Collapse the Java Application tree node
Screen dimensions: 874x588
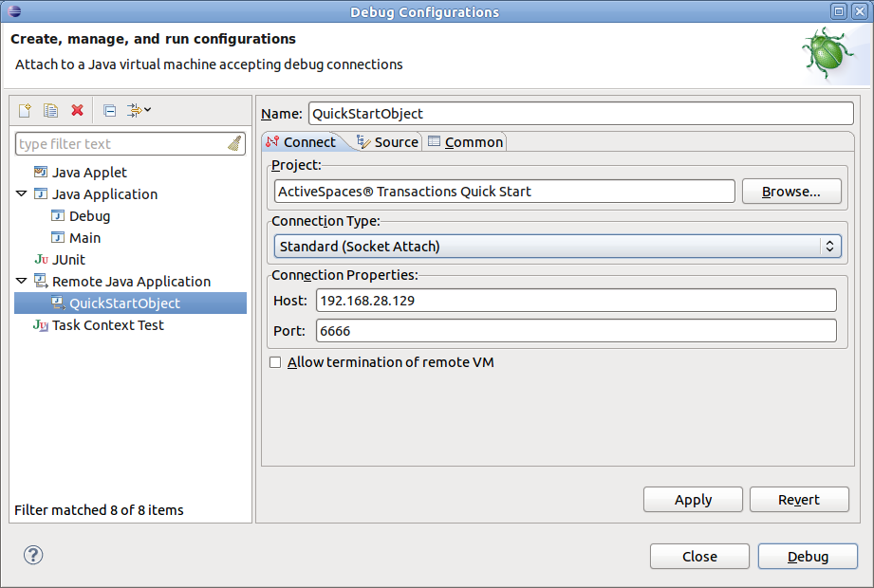click(20, 193)
